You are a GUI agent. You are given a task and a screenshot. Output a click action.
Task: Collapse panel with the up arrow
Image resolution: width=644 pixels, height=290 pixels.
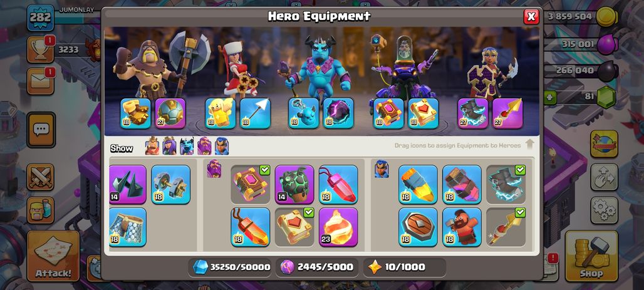(529, 144)
